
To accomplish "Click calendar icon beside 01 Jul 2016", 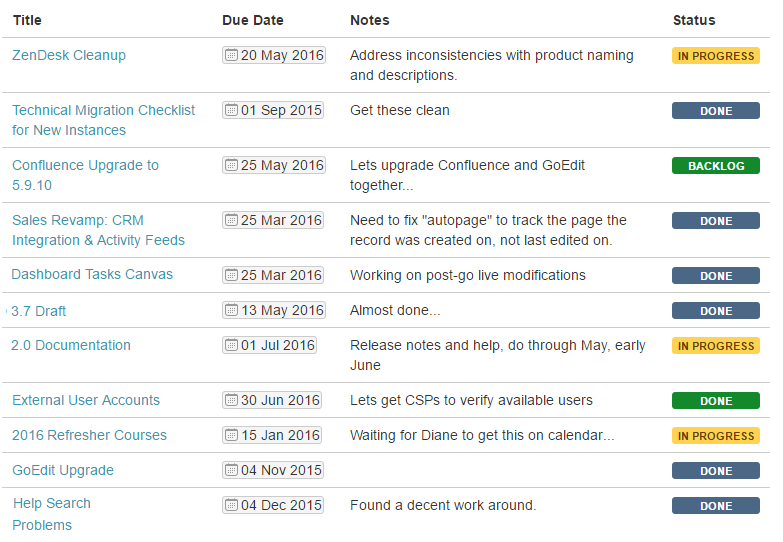I will click(x=231, y=345).
